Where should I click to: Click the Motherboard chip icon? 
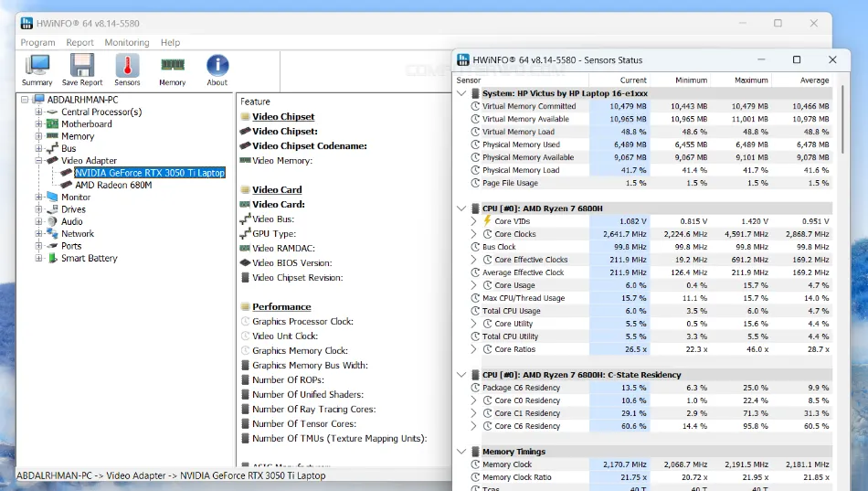pos(53,124)
